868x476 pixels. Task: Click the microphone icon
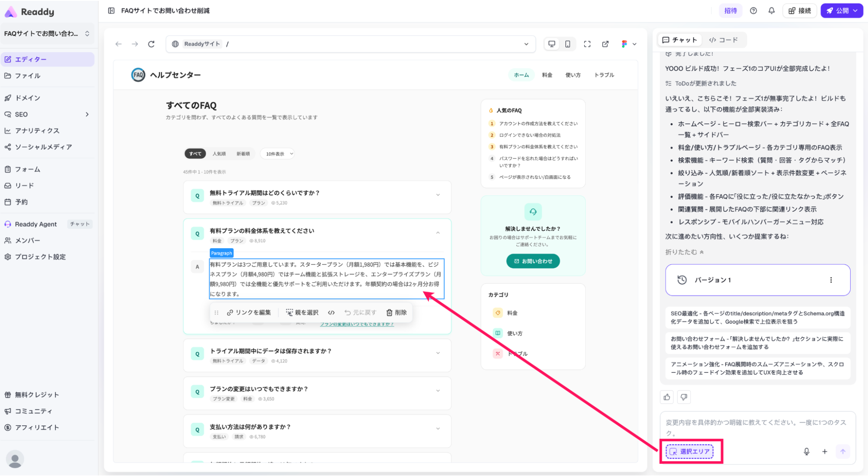(806, 452)
